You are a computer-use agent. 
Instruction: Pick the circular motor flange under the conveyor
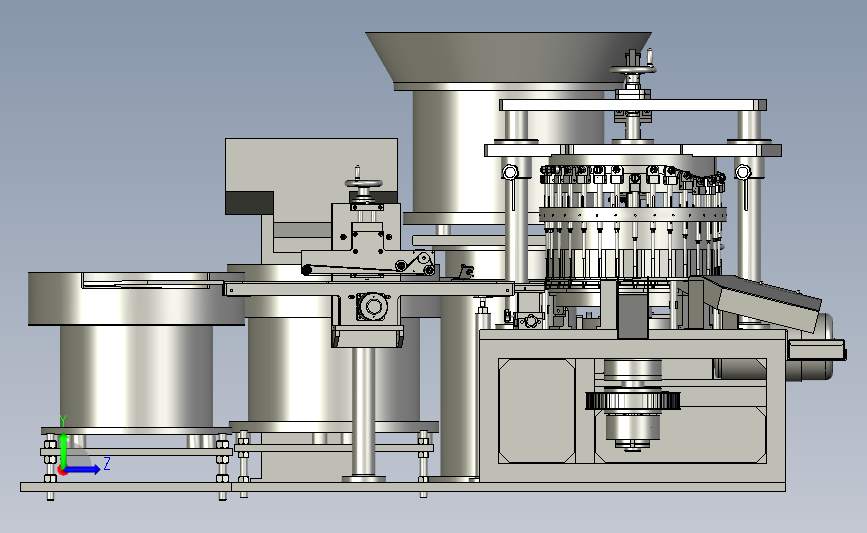(373, 307)
